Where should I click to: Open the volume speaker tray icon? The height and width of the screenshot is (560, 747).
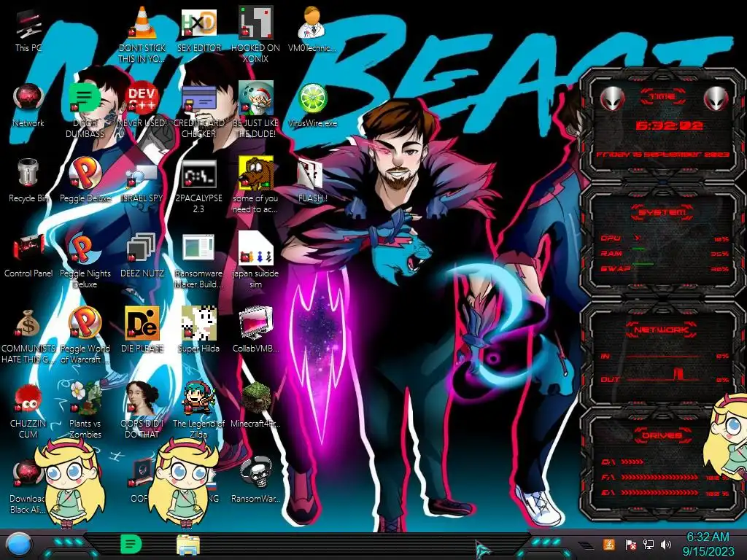666,545
